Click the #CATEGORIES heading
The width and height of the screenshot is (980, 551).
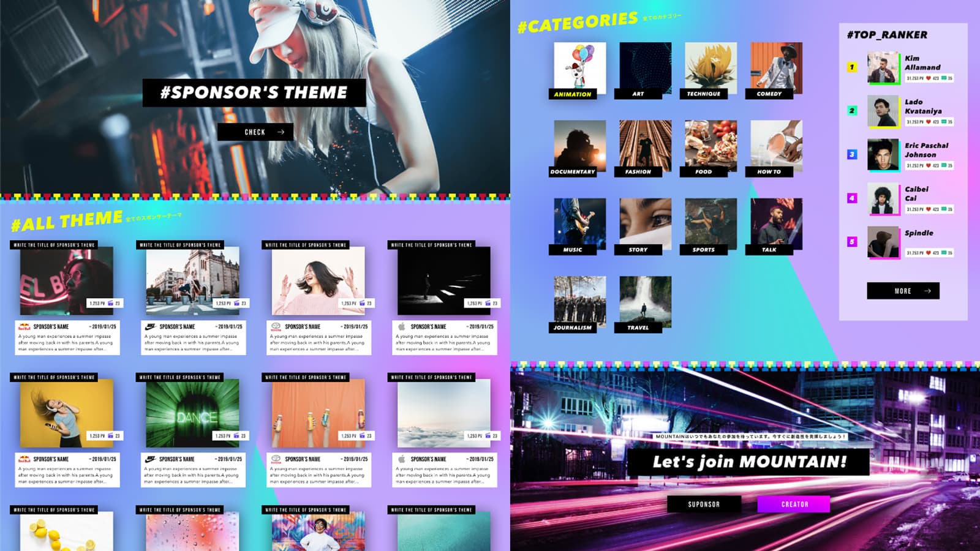click(578, 23)
